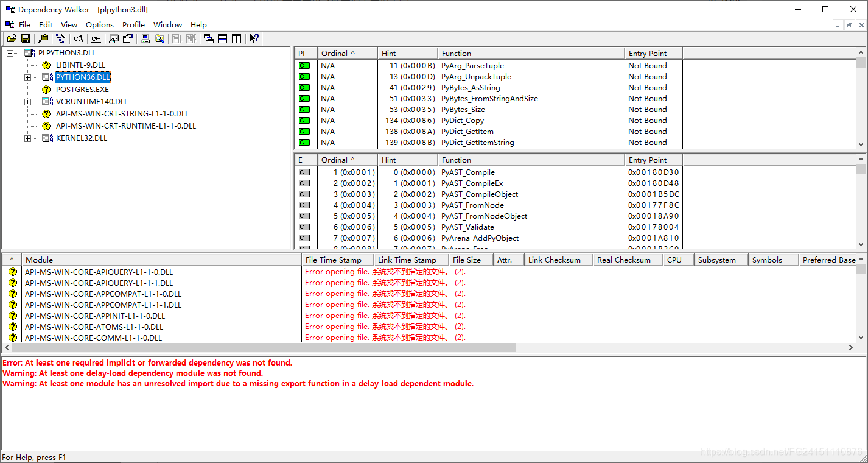Expand the VCRUNTIME140.DLL tree node

[27, 102]
